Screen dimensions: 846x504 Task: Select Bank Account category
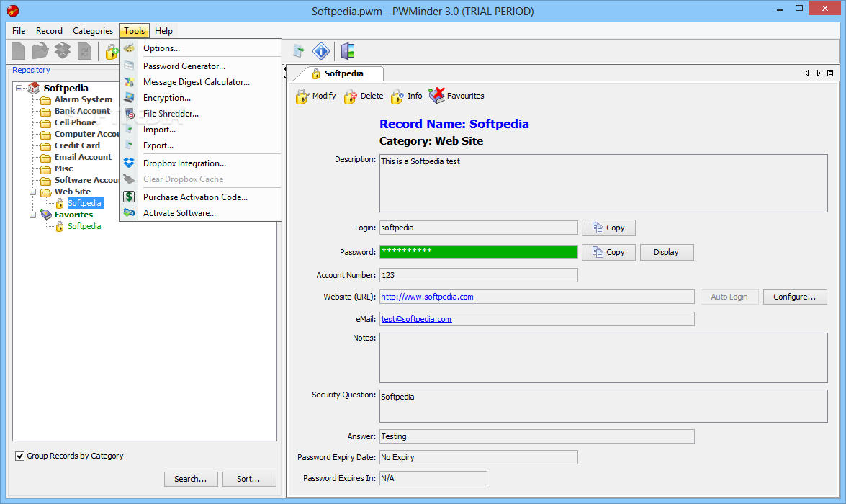tap(82, 111)
